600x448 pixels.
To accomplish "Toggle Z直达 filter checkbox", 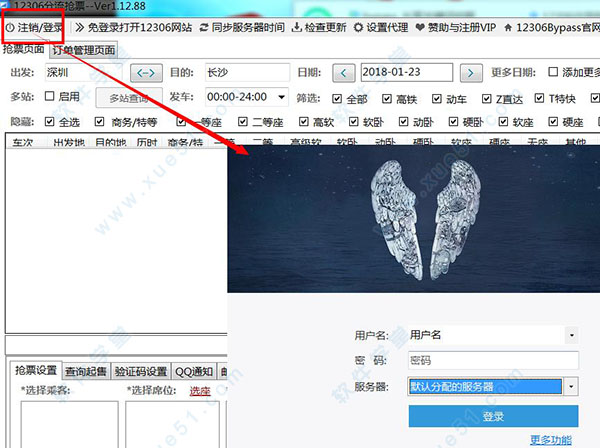I will point(486,99).
